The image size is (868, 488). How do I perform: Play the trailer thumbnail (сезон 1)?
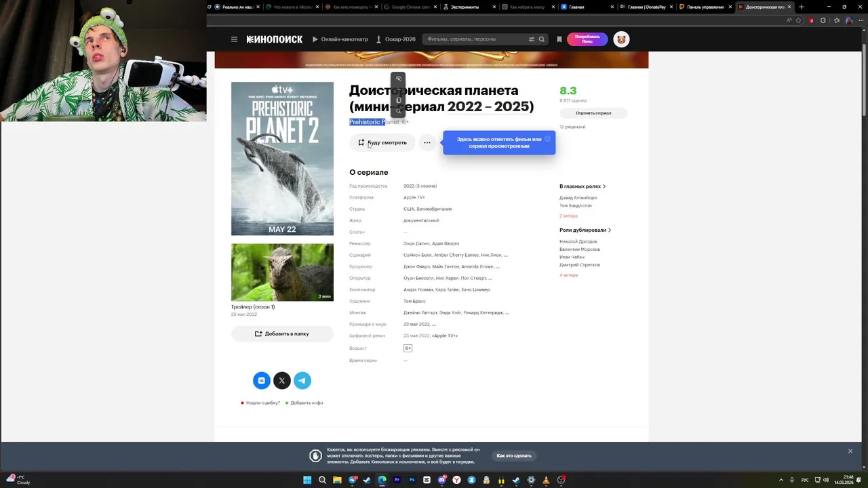[x=282, y=272]
